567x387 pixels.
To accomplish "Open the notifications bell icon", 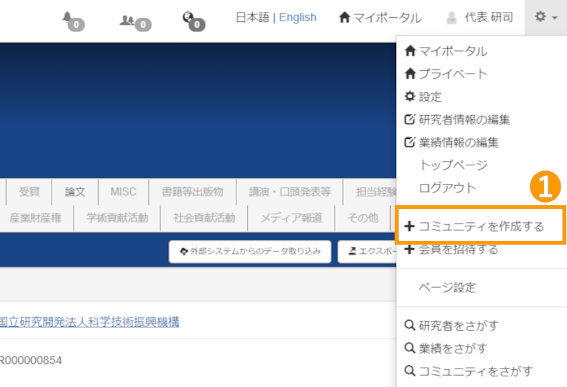I will (x=73, y=21).
